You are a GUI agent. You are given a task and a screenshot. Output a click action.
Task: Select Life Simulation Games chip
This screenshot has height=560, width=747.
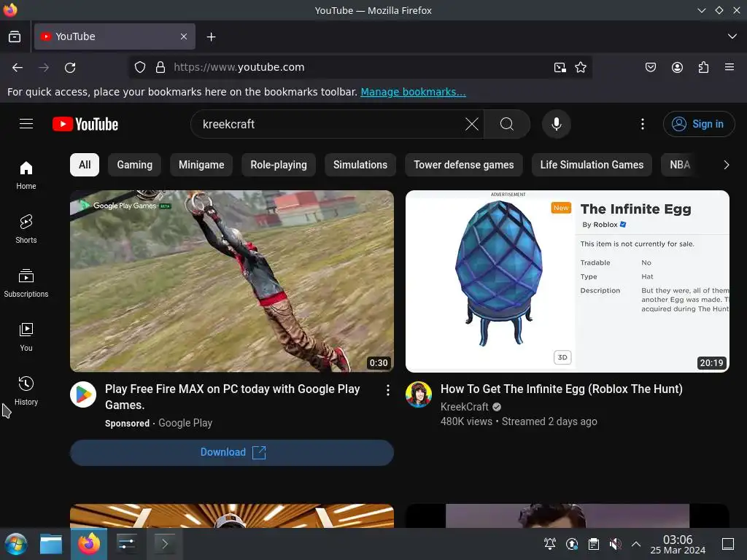592,165
